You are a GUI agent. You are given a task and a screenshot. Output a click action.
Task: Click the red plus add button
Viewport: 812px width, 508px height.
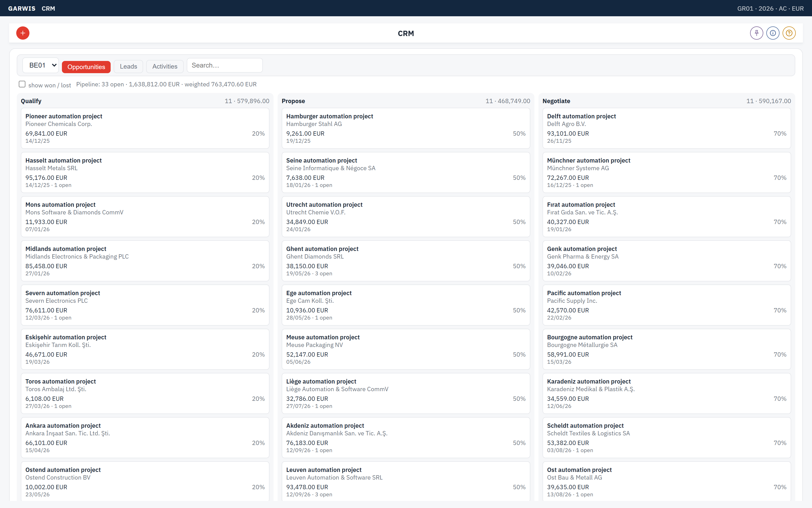(x=23, y=33)
